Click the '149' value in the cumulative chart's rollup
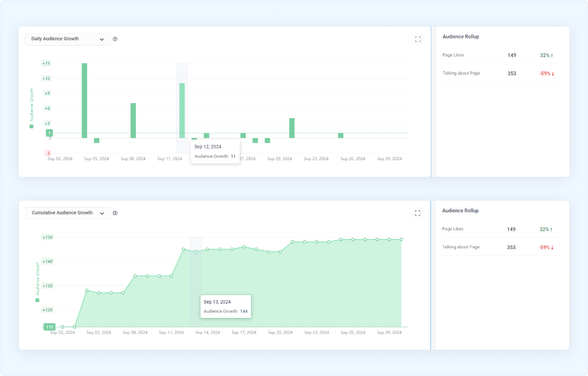The width and height of the screenshot is (588, 376). click(511, 229)
